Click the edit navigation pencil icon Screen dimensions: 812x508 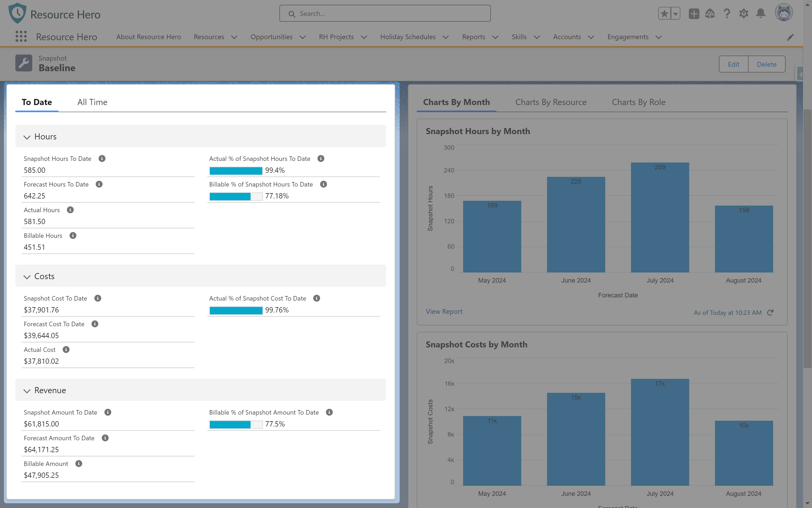790,37
